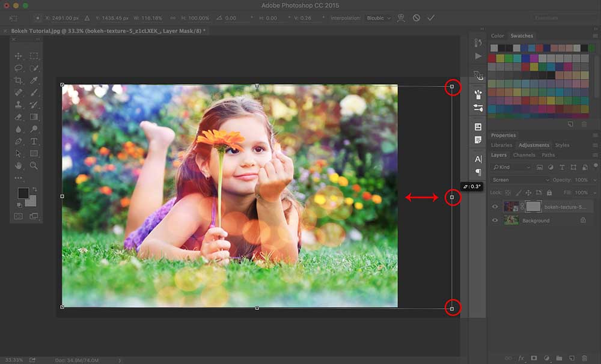601x364 pixels.
Task: Select the Brush tool
Action: tap(34, 93)
